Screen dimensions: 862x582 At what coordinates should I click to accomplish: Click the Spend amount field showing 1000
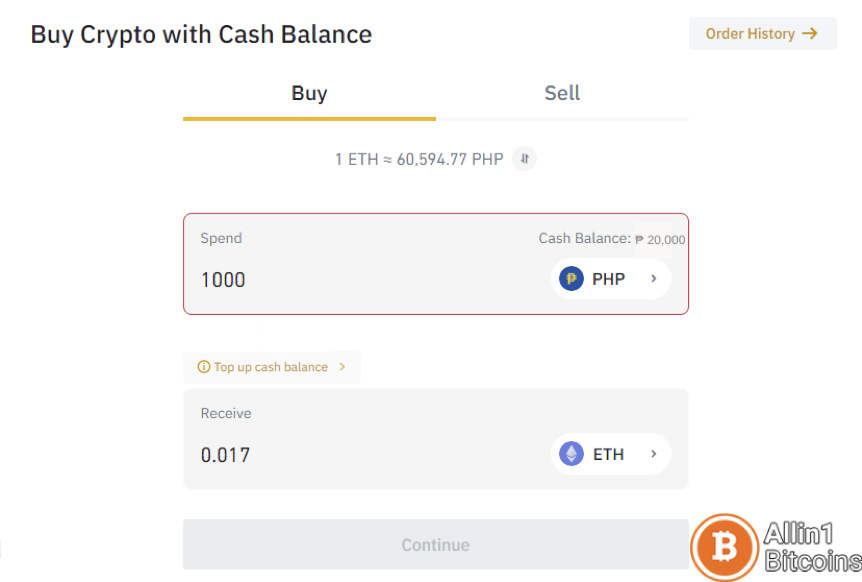(374, 280)
